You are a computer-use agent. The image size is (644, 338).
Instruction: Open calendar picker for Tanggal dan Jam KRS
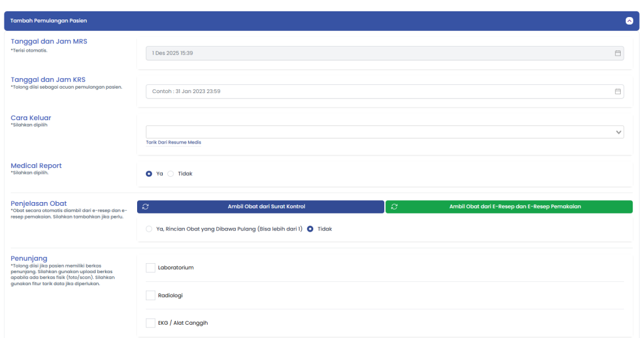[x=618, y=91]
